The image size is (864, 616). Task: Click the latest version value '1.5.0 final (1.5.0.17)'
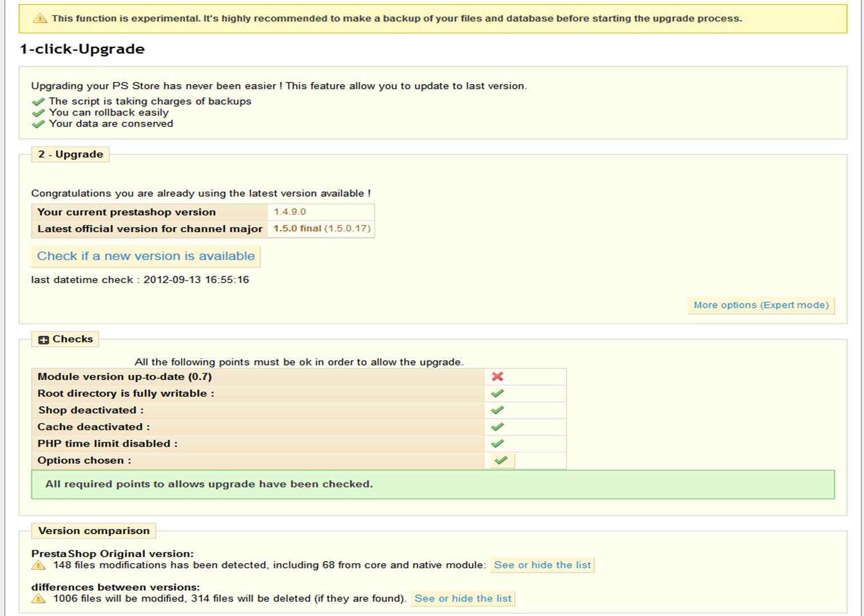tap(322, 228)
